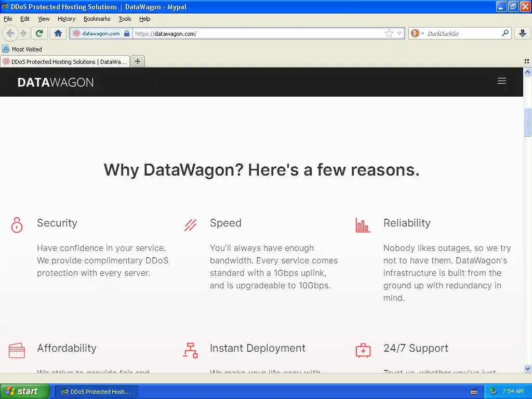Click the 24/7 Support heading
This screenshot has width=532, height=399.
416,348
